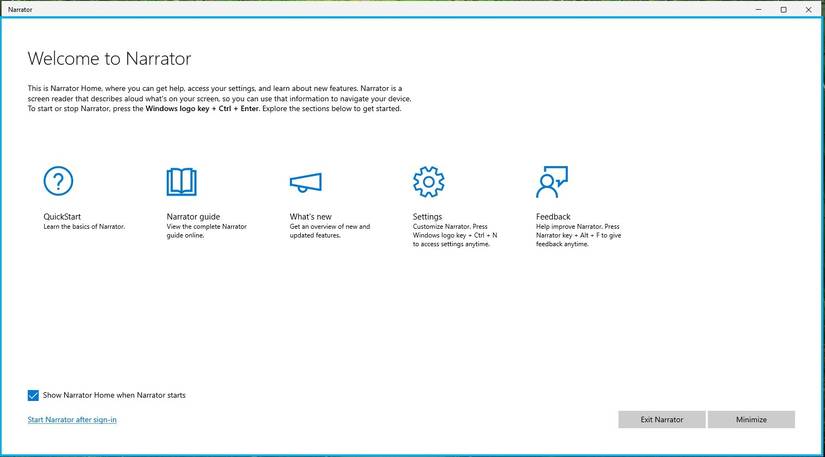Viewport: 825px width, 457px height.
Task: Select the QuickStart title text
Action: point(62,217)
